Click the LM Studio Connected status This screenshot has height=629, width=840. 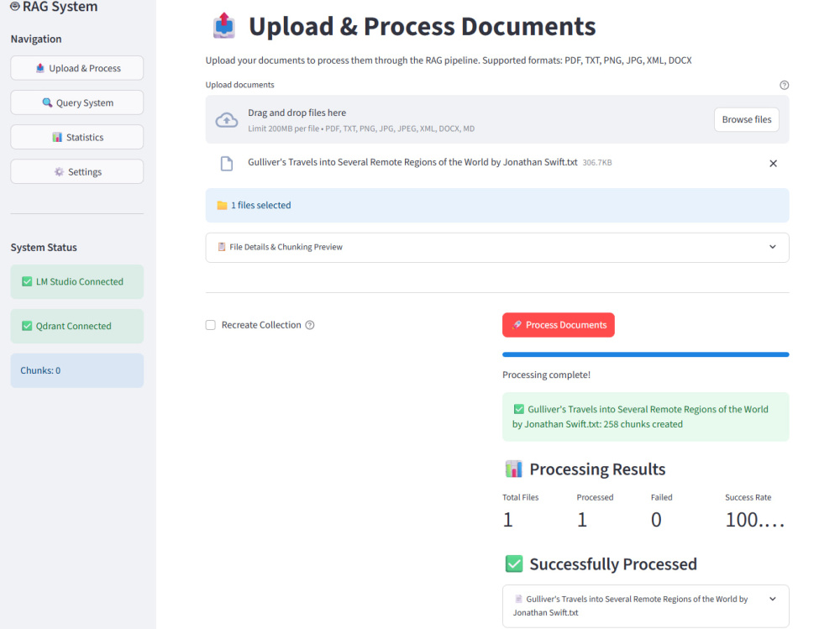coord(77,282)
